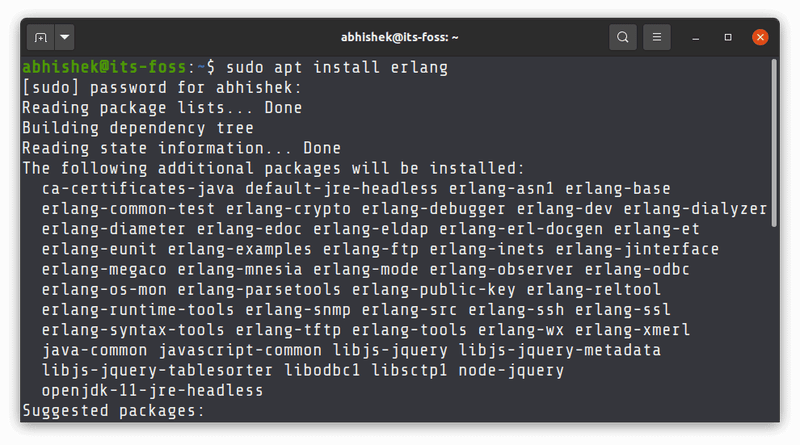Viewport: 800px width, 445px height.
Task: Minimize the terminal window
Action: pos(696,38)
